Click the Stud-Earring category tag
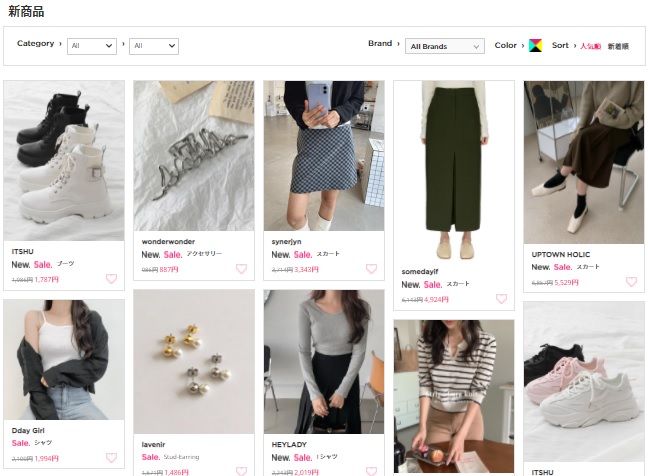Screen dimensions: 648x476 (181, 457)
